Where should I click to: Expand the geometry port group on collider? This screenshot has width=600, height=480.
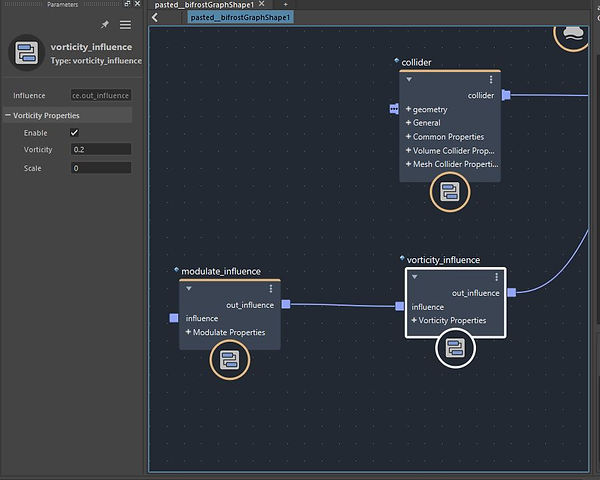point(408,109)
